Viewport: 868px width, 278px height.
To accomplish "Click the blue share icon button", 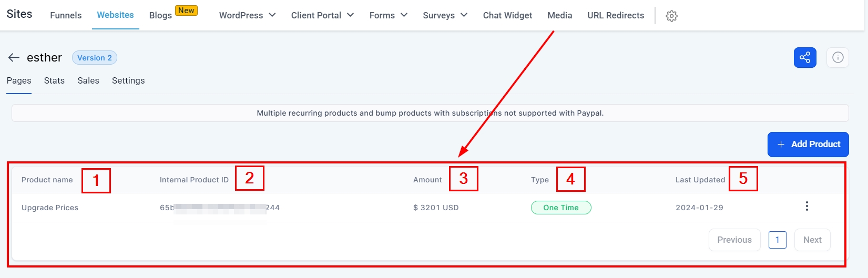I will click(805, 57).
